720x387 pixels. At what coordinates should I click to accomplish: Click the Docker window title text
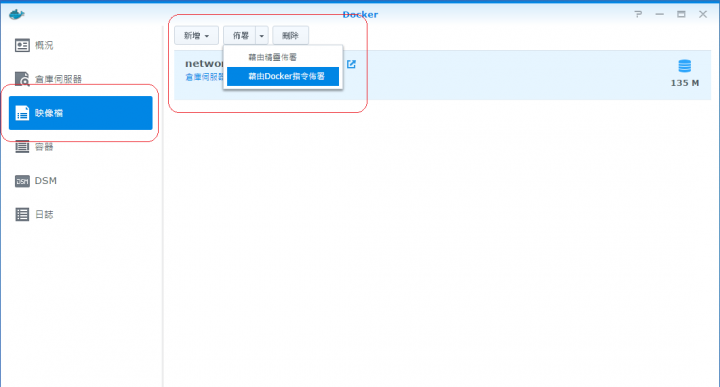click(360, 14)
